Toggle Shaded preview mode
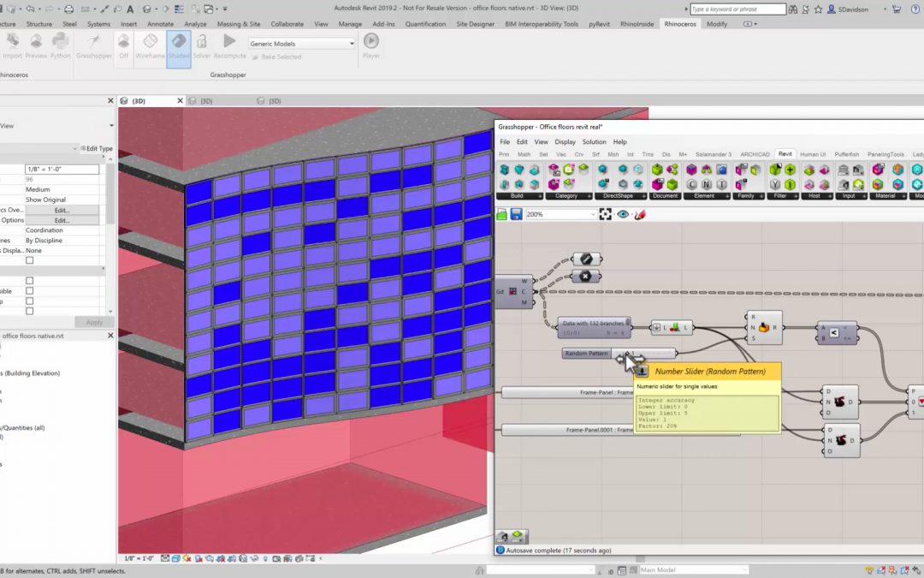 pyautogui.click(x=179, y=49)
